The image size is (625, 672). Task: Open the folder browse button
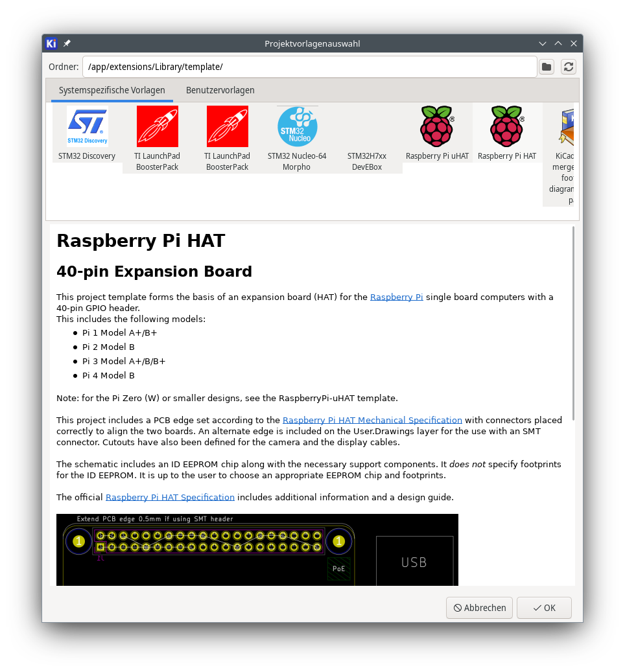(547, 67)
